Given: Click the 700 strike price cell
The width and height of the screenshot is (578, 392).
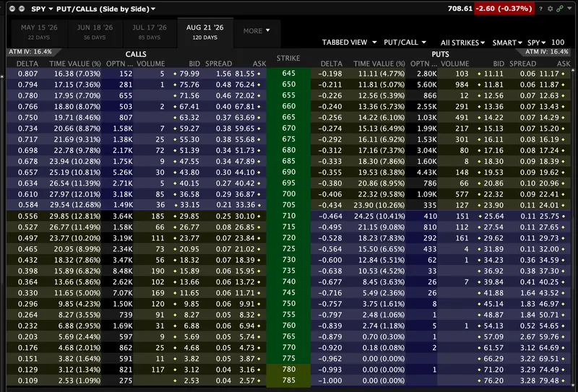Looking at the screenshot, I should point(289,195).
